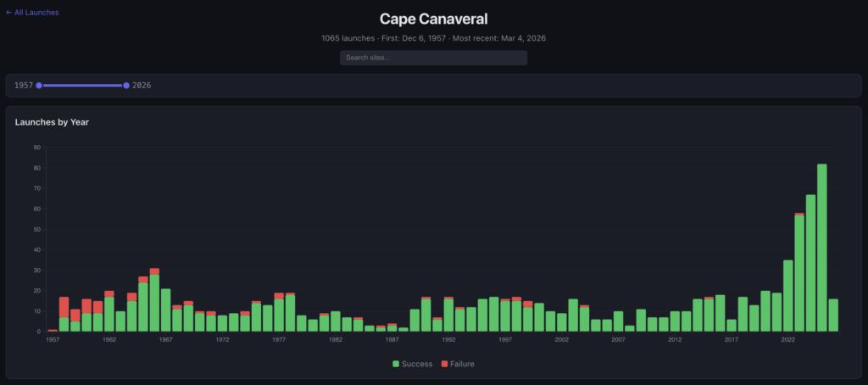
Task: Toggle the Success series legend label
Action: click(417, 364)
